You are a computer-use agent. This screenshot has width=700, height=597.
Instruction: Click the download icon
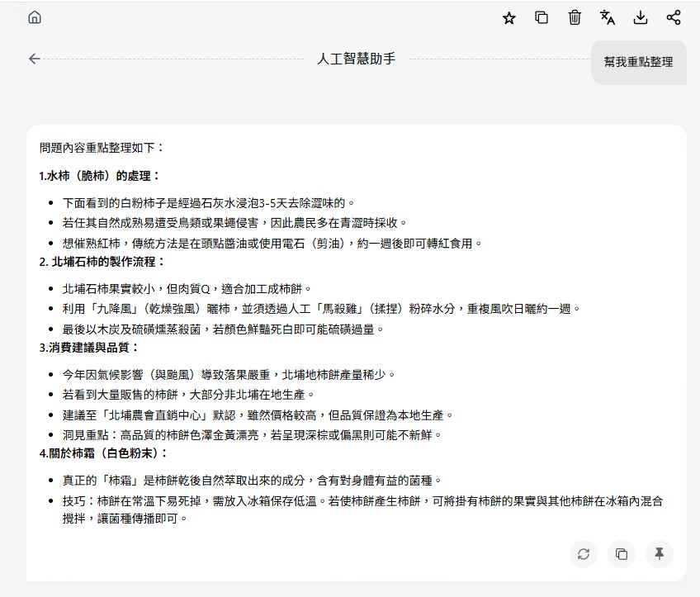[x=641, y=17]
